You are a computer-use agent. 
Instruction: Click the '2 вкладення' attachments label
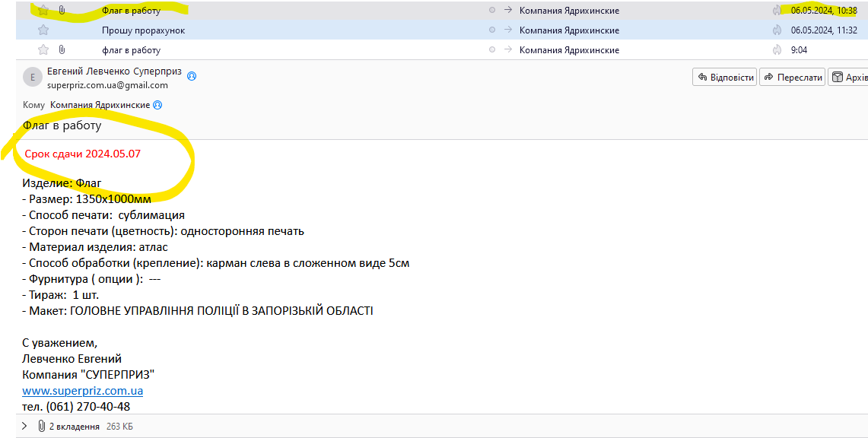point(75,427)
